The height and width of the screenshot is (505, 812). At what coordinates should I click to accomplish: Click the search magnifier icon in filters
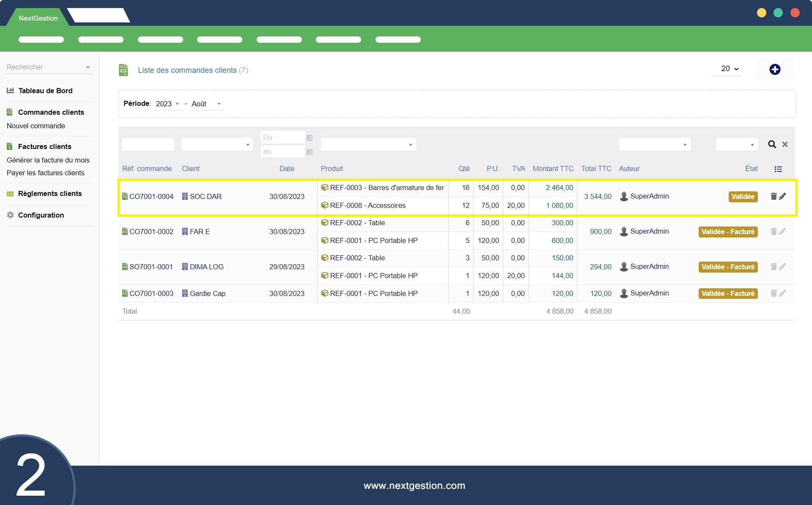tap(772, 144)
